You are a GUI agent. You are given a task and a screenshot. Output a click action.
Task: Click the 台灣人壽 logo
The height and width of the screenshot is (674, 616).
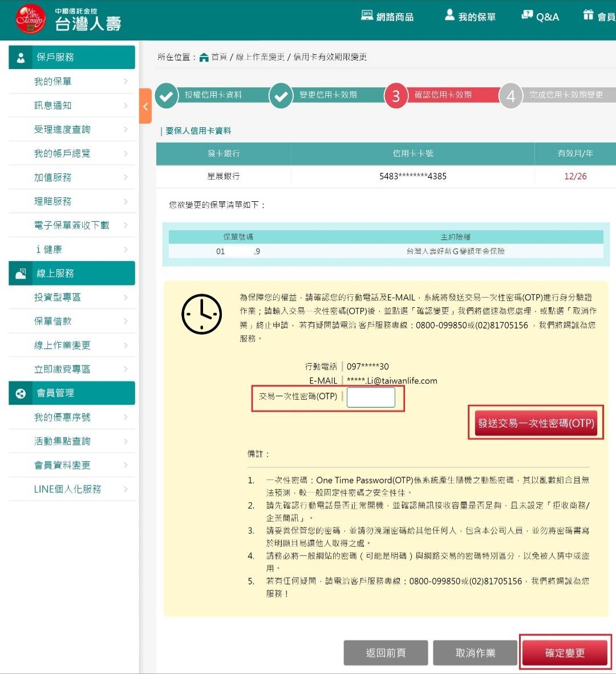pos(68,19)
